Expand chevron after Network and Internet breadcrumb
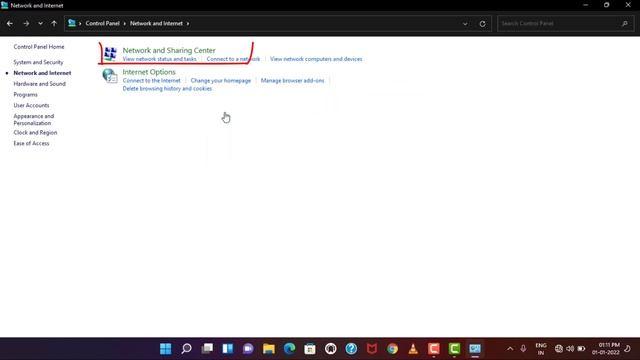The width and height of the screenshot is (640, 360). click(x=188, y=24)
